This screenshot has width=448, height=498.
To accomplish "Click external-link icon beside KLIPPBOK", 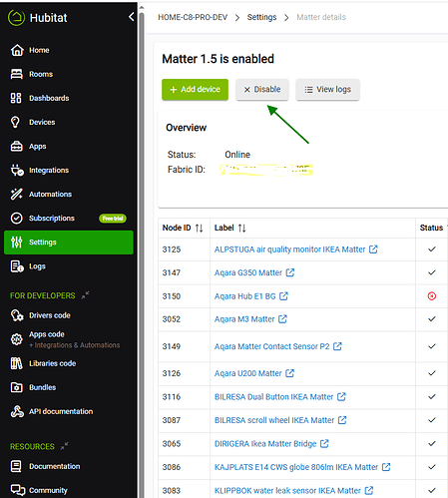I will [369, 490].
